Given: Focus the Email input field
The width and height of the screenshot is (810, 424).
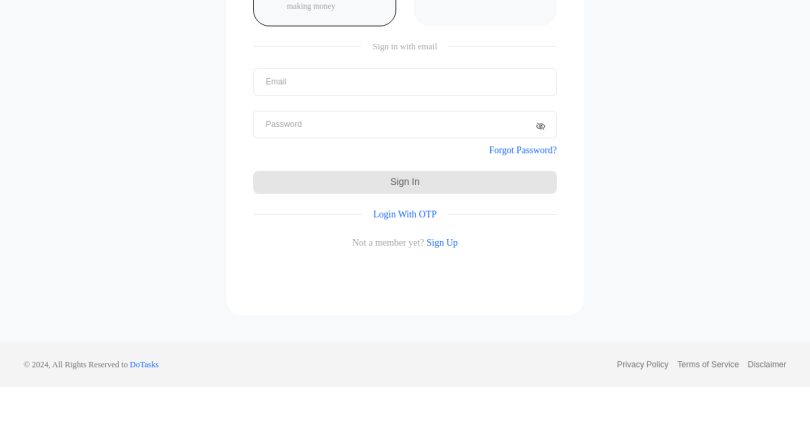Looking at the screenshot, I should coord(404,82).
